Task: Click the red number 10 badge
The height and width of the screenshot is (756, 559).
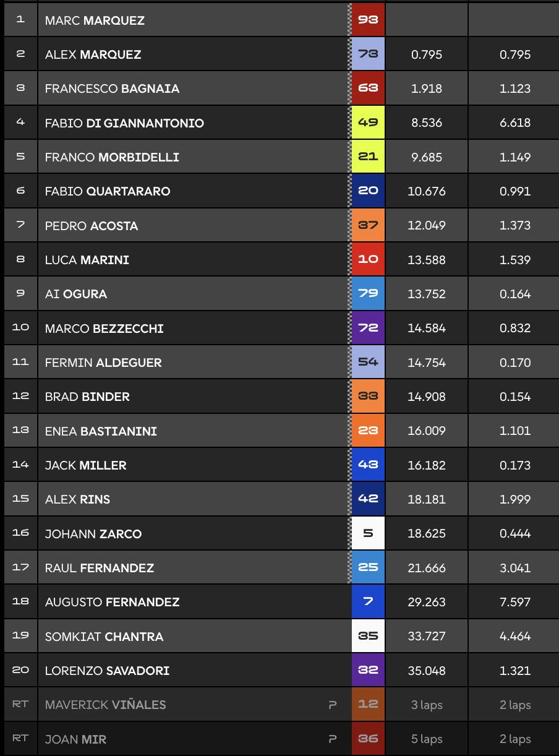Action: tap(368, 260)
